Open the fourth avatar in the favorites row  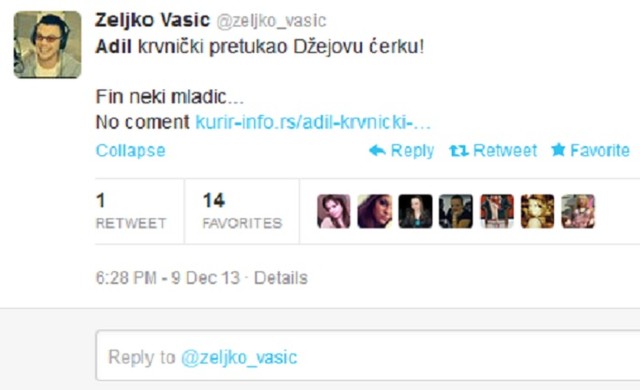tap(456, 211)
